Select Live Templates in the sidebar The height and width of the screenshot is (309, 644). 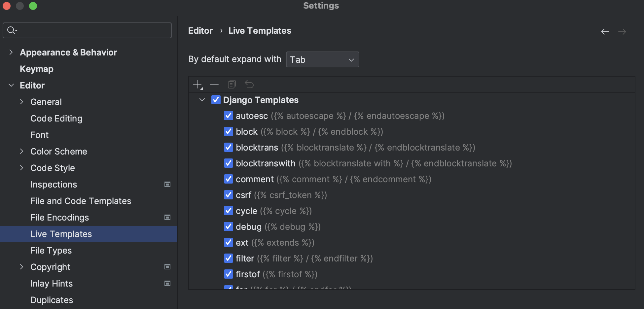pyautogui.click(x=89, y=234)
